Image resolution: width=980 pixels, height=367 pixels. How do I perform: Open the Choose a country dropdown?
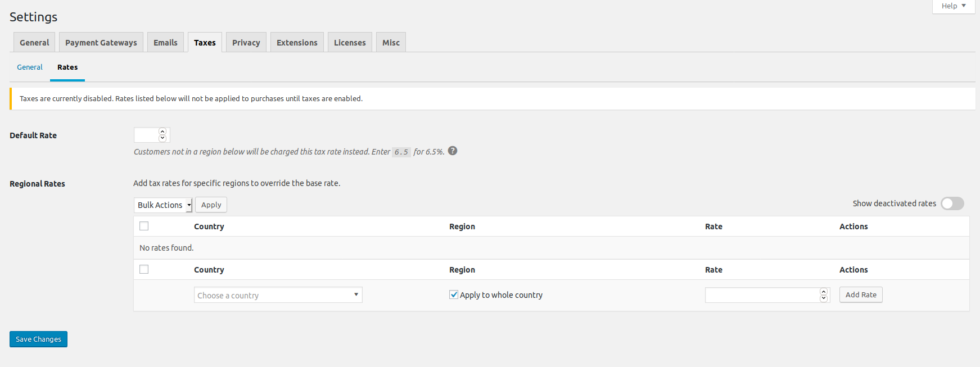pyautogui.click(x=278, y=295)
